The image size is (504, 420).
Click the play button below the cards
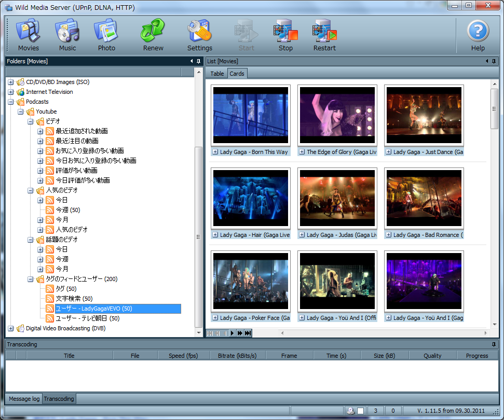(232, 333)
